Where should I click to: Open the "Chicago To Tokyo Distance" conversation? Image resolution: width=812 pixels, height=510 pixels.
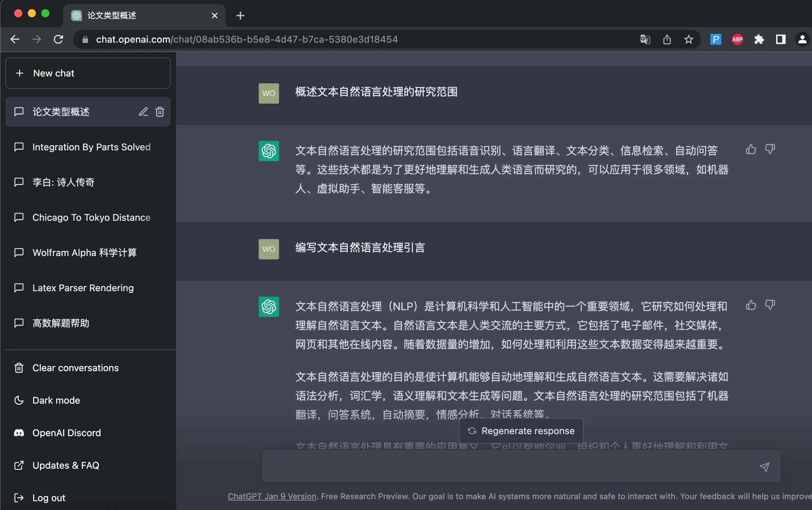91,217
